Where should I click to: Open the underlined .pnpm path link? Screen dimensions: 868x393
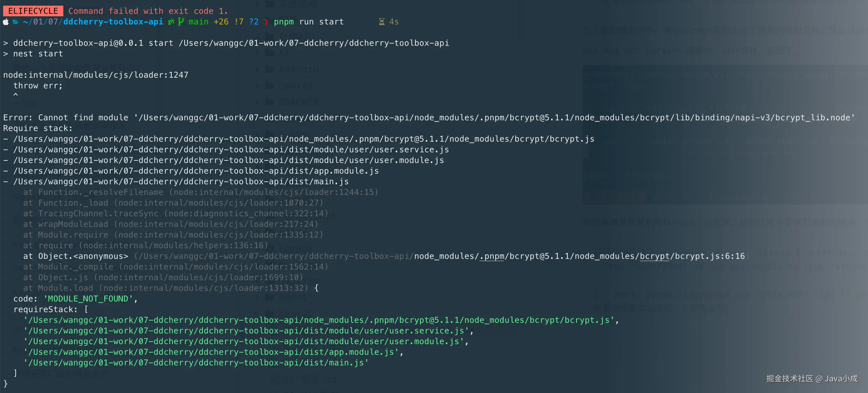point(492,256)
